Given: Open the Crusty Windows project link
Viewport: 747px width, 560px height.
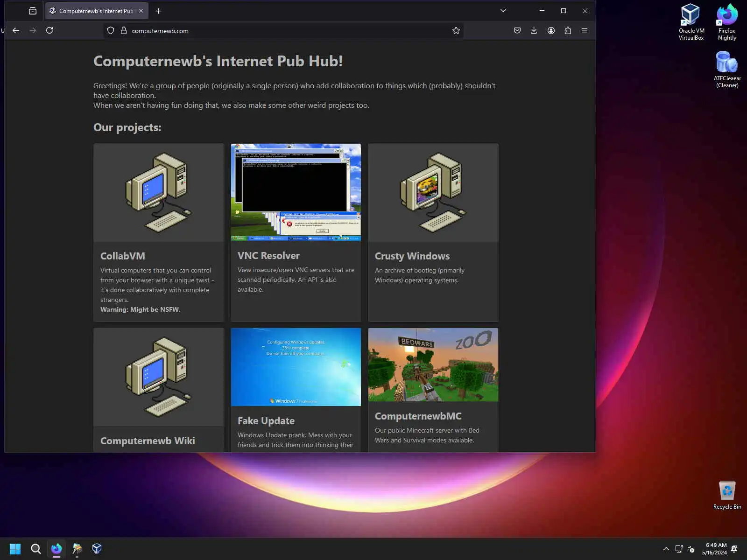Looking at the screenshot, I should [x=412, y=256].
